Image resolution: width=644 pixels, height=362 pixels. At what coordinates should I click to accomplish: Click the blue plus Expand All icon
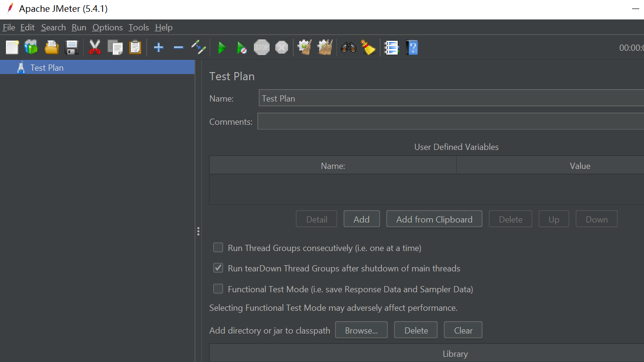click(159, 47)
